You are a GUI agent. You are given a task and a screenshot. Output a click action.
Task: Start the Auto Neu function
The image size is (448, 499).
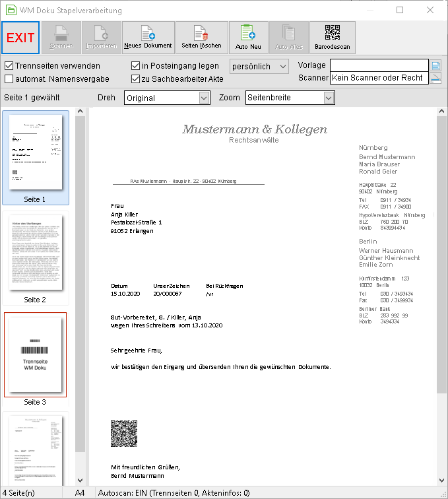tap(249, 38)
